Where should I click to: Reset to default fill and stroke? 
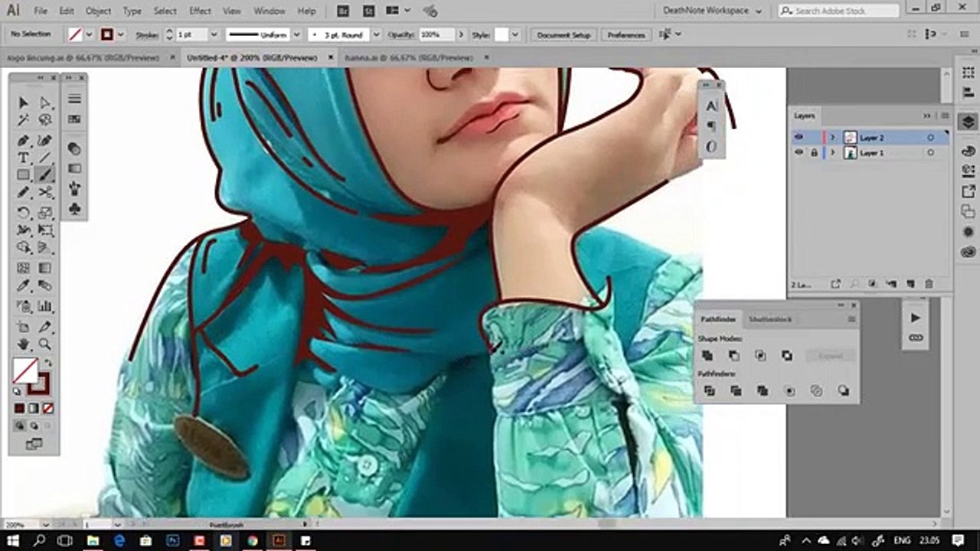click(18, 391)
